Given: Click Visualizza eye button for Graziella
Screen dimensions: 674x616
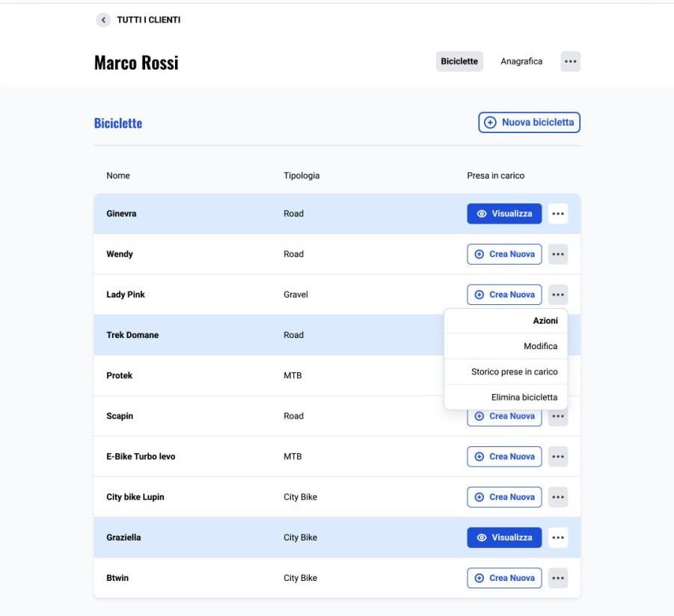Looking at the screenshot, I should tap(504, 538).
